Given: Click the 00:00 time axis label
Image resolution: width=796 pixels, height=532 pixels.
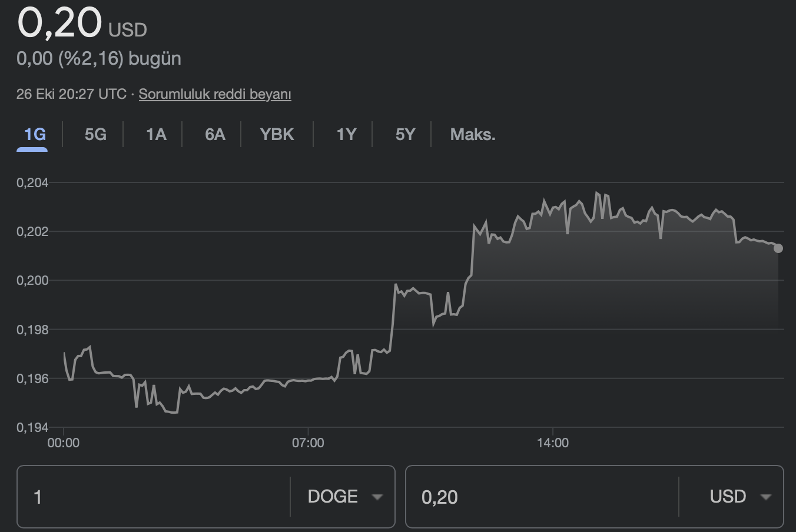Looking at the screenshot, I should pos(63,443).
